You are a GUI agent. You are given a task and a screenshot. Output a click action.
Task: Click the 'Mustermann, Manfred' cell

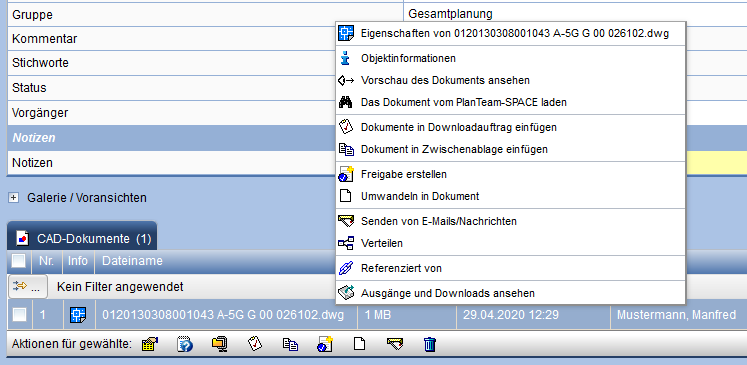pos(676,315)
